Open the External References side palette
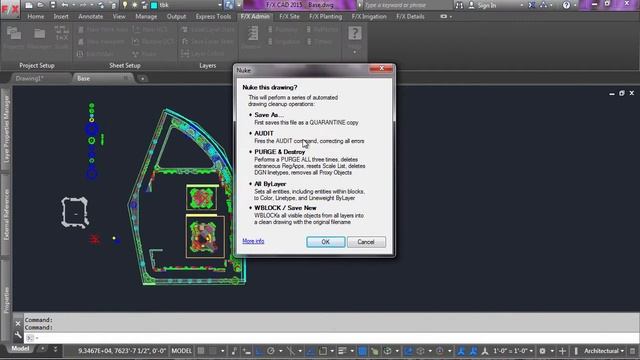This screenshot has height=360, width=640. tap(6, 214)
